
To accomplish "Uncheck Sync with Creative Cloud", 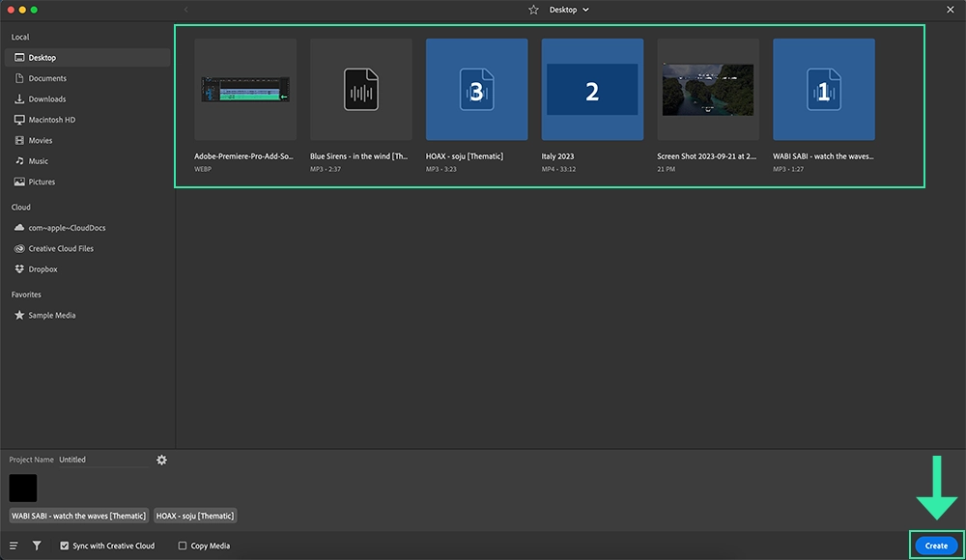I will (x=64, y=546).
